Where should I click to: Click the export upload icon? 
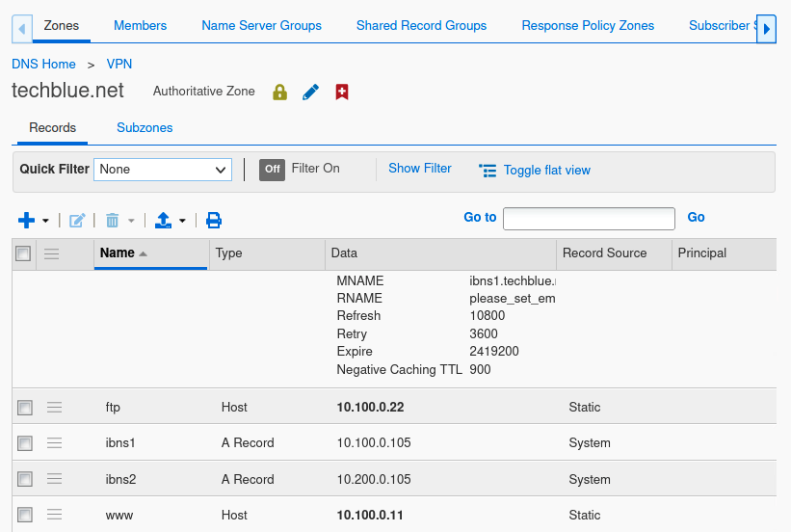click(163, 221)
